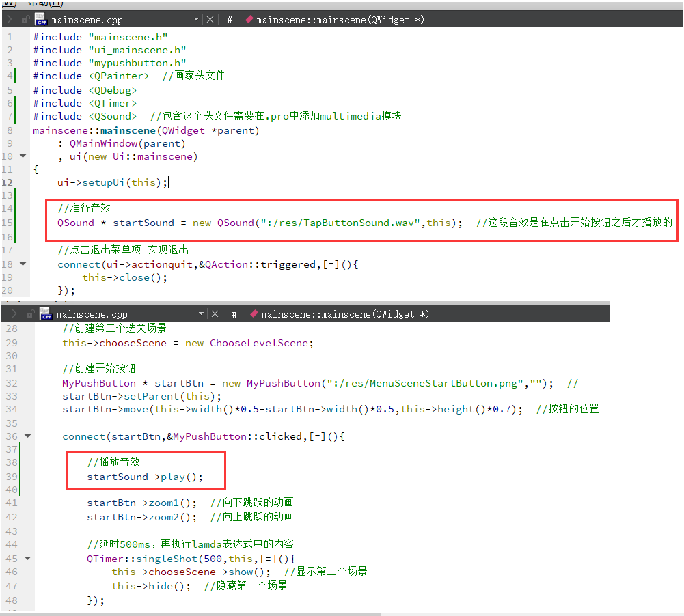Viewport: 684px width, 616px height.
Task: Click the line number 12 in the gutter
Action: pyautogui.click(x=8, y=182)
